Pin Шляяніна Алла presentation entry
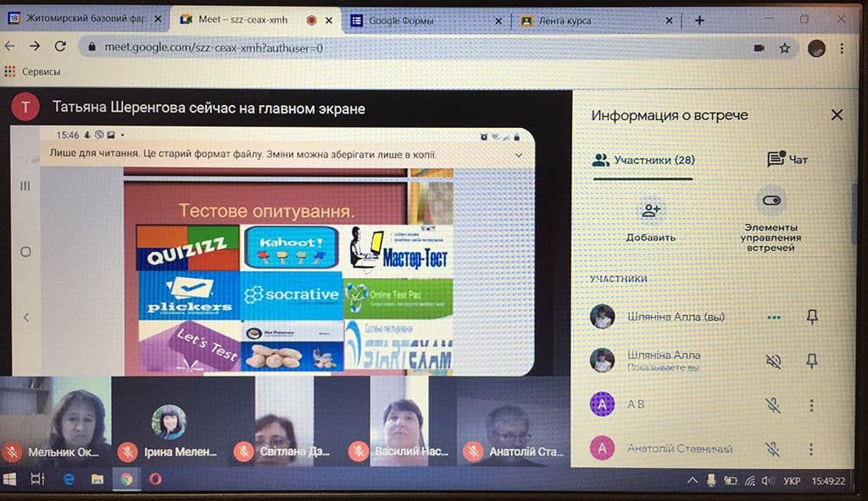868x501 pixels. click(811, 361)
